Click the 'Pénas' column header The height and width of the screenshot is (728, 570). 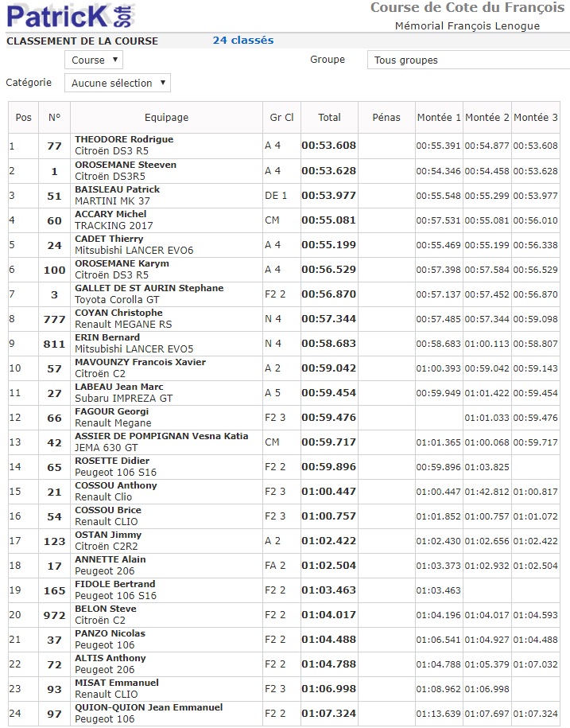tap(386, 117)
